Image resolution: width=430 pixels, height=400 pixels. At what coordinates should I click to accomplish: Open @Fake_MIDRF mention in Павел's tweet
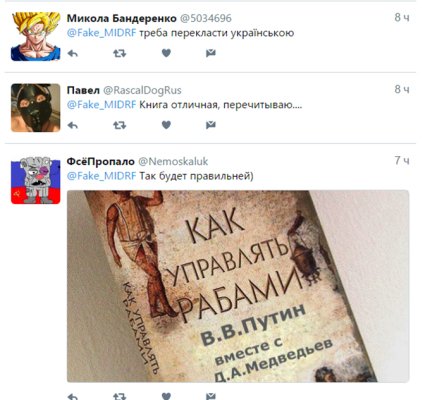tap(101, 105)
